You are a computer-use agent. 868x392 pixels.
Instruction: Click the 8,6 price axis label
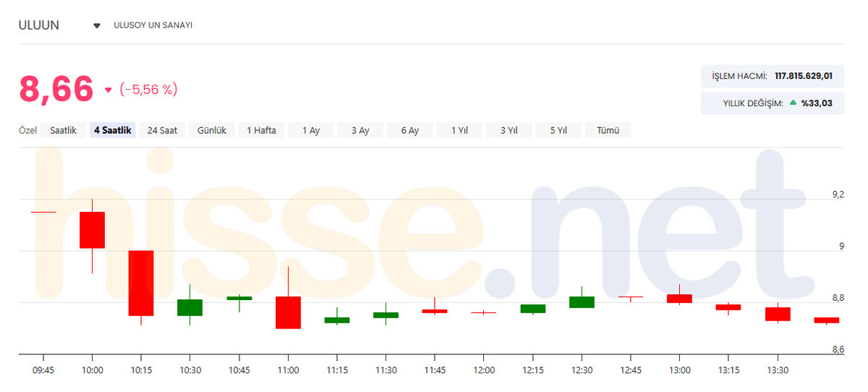click(x=838, y=350)
